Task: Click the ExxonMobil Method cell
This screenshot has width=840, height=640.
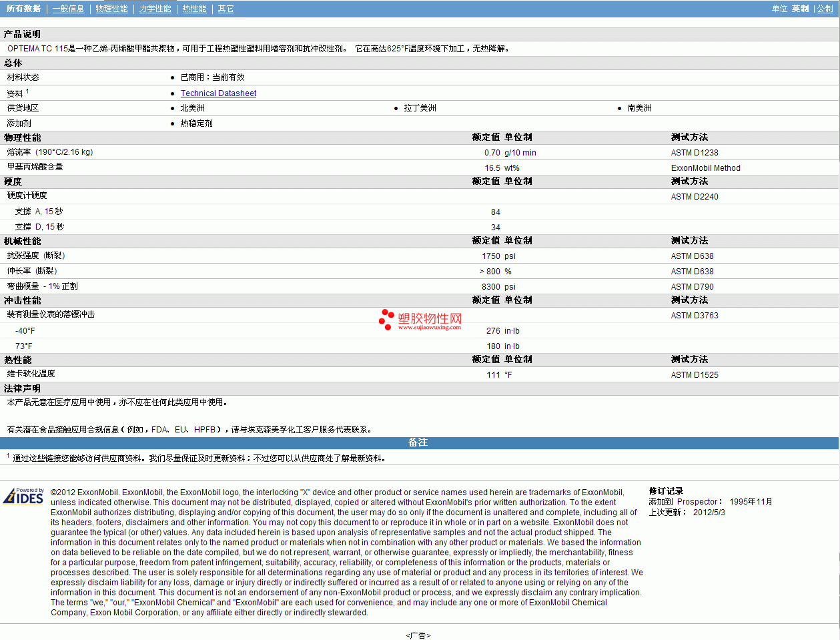Action: [705, 168]
